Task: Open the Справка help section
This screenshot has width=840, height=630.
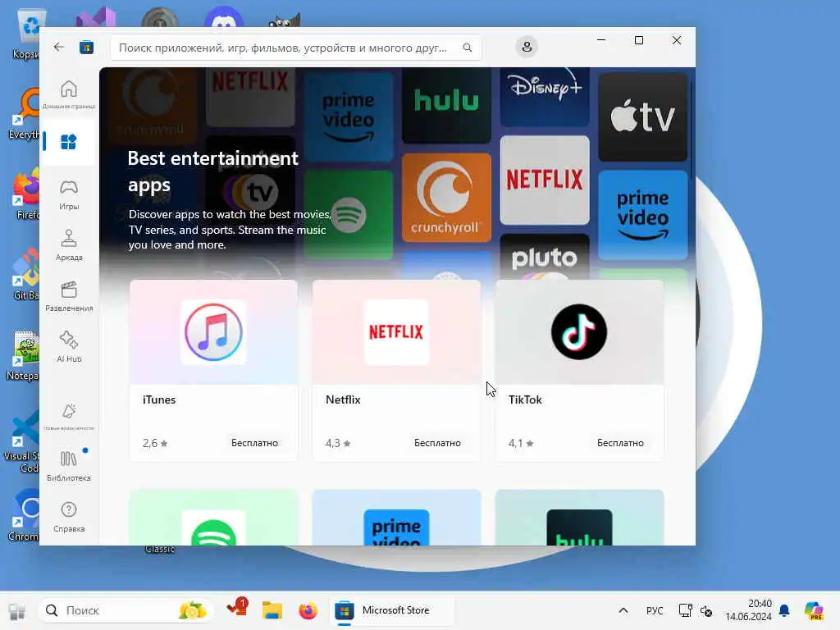Action: (69, 517)
